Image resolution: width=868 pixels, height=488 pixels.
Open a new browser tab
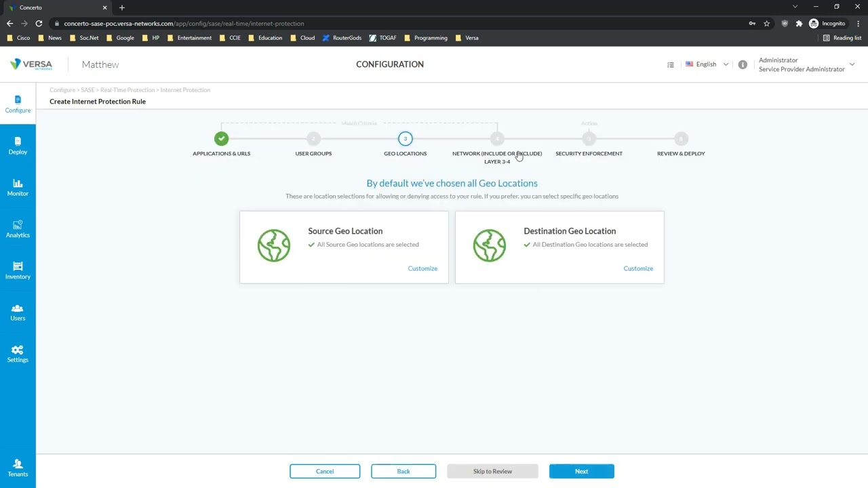click(x=122, y=7)
